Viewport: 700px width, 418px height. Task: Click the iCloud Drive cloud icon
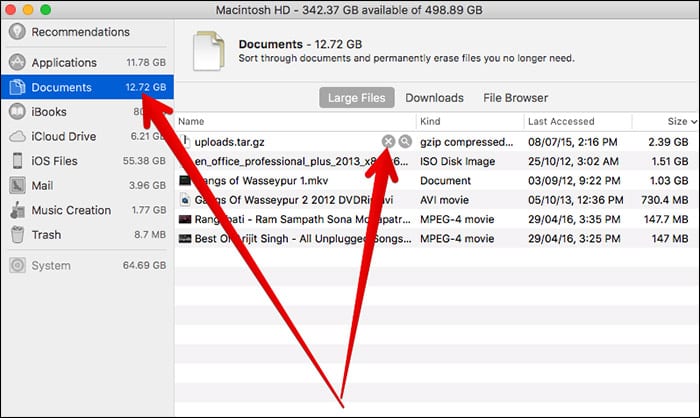point(17,136)
